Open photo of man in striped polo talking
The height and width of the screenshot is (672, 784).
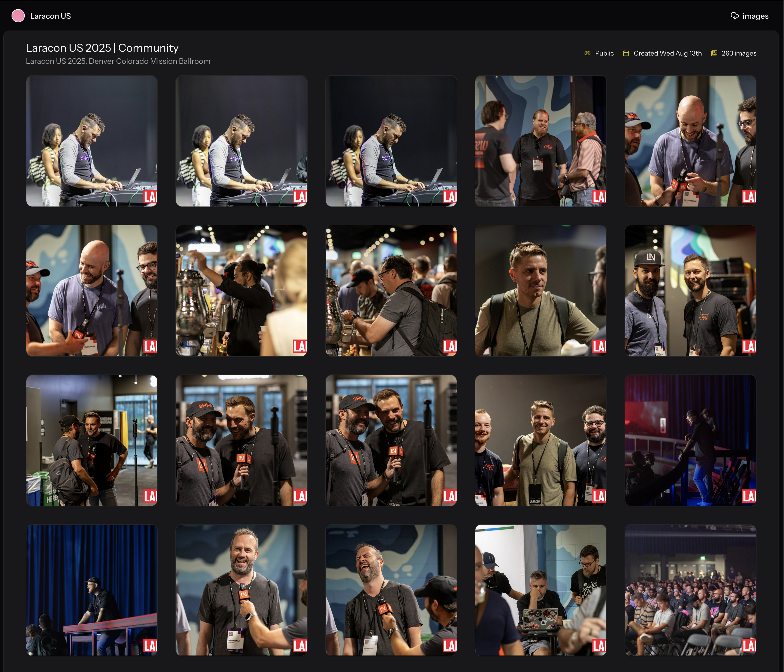click(x=540, y=141)
